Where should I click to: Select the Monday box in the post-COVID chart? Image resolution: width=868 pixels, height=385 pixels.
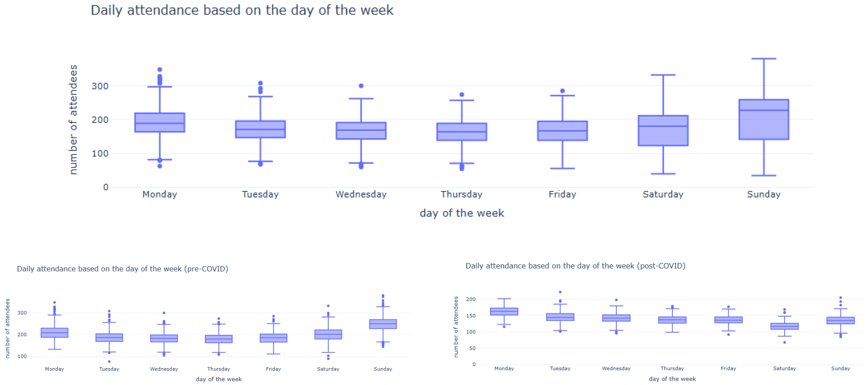pyautogui.click(x=504, y=312)
